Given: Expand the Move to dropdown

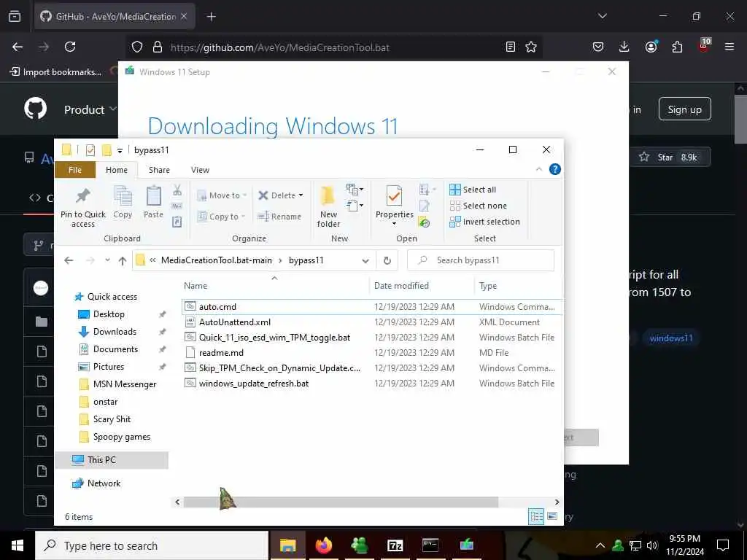Looking at the screenshot, I should pos(244,195).
